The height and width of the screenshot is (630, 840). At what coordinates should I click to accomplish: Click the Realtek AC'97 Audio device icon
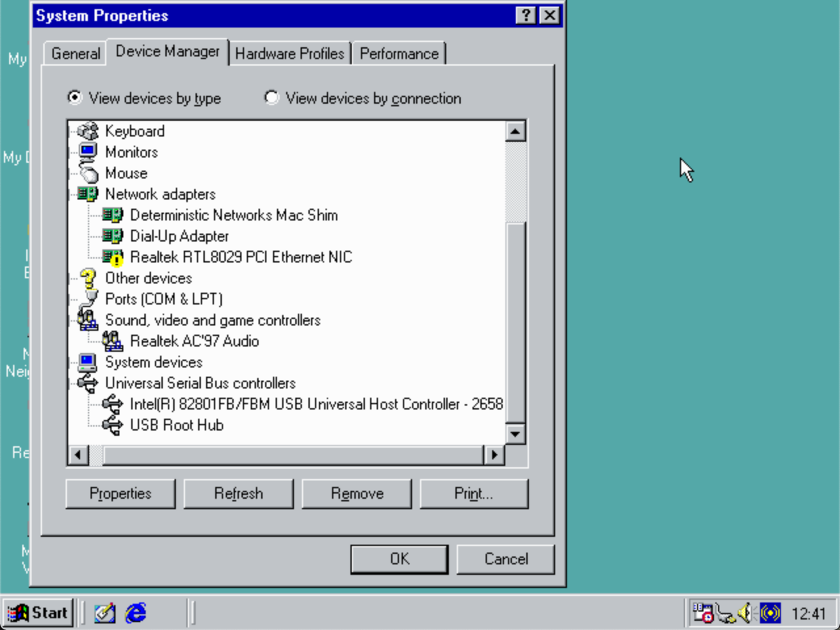pos(112,341)
